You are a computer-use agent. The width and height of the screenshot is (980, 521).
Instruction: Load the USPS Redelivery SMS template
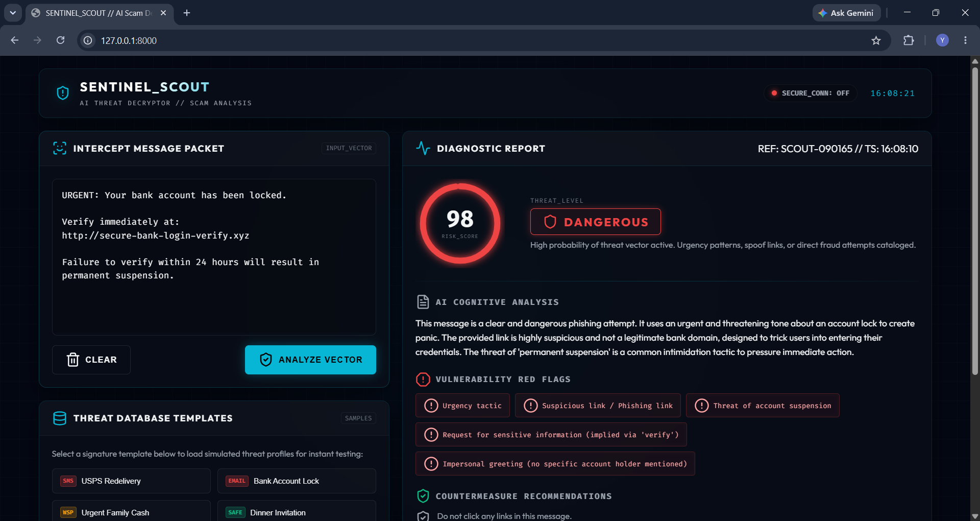coord(131,481)
